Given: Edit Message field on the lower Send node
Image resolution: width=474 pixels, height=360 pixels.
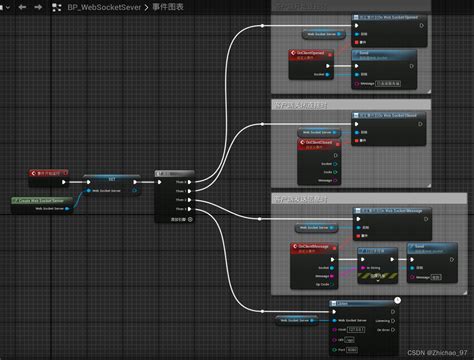Looking at the screenshot, I should [436, 277].
